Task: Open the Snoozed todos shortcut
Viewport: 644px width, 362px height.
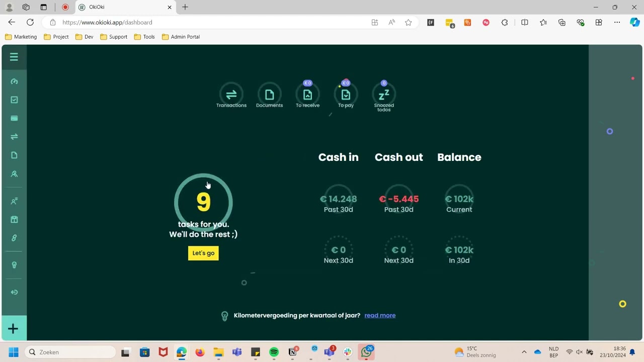Action: [384, 95]
